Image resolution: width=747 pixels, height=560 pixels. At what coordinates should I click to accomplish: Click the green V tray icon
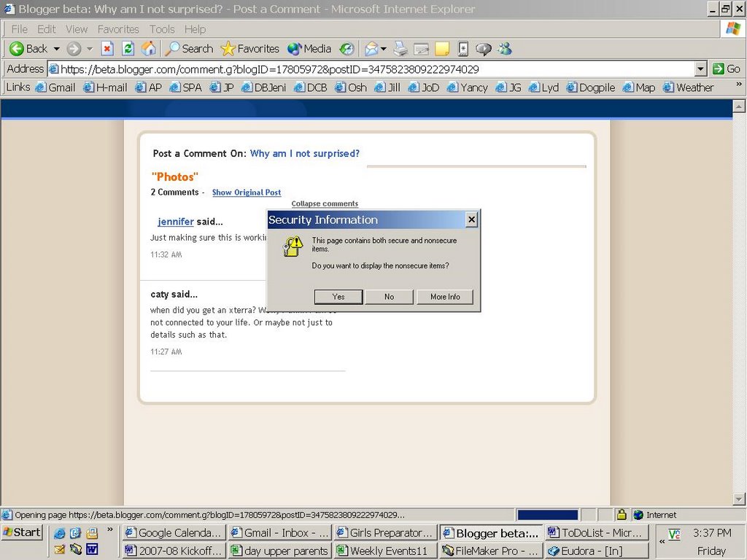pos(674,534)
